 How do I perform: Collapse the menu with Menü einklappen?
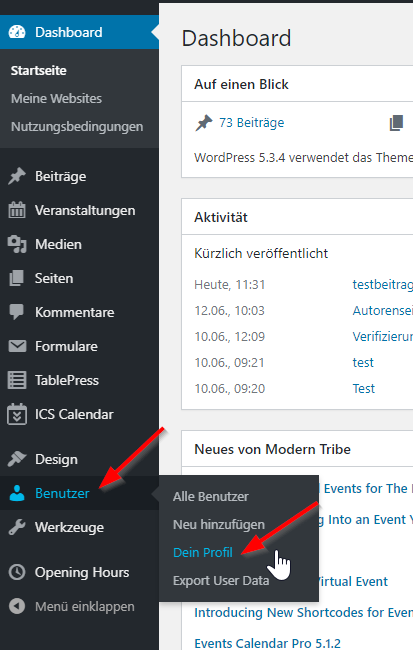[71, 606]
